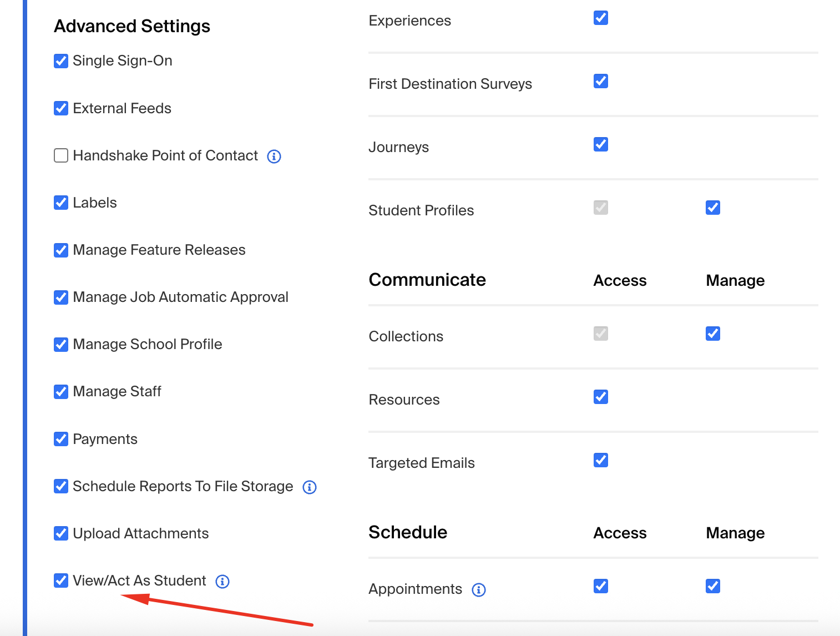Click the Experiences row label

[x=410, y=21]
